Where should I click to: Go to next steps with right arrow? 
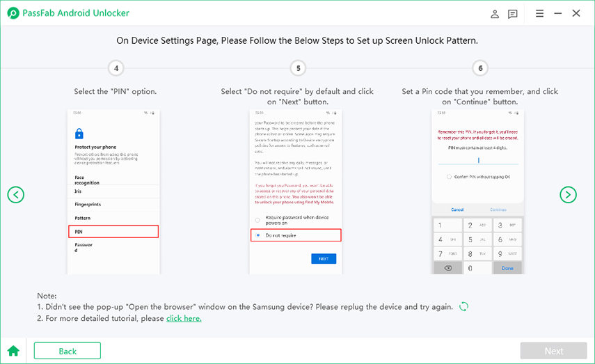[x=568, y=195]
